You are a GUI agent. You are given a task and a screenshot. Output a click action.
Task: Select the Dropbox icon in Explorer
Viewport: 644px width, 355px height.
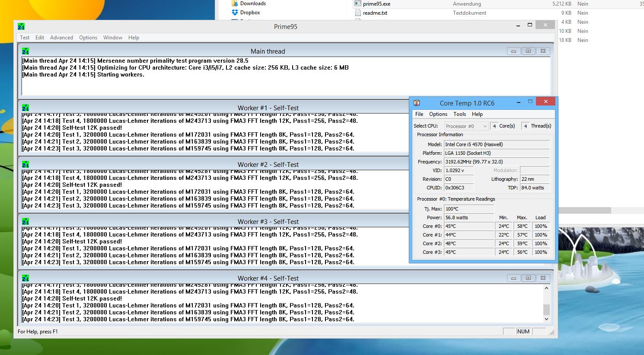(x=235, y=13)
